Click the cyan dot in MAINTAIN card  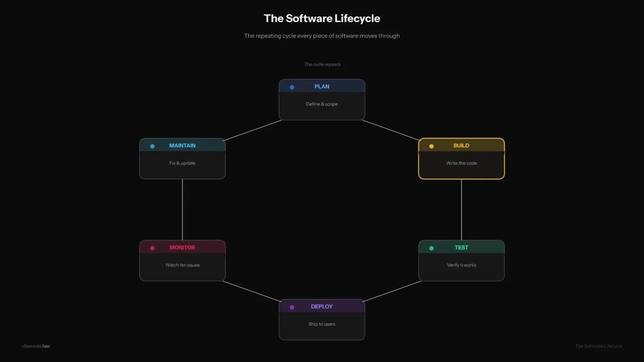pyautogui.click(x=152, y=146)
